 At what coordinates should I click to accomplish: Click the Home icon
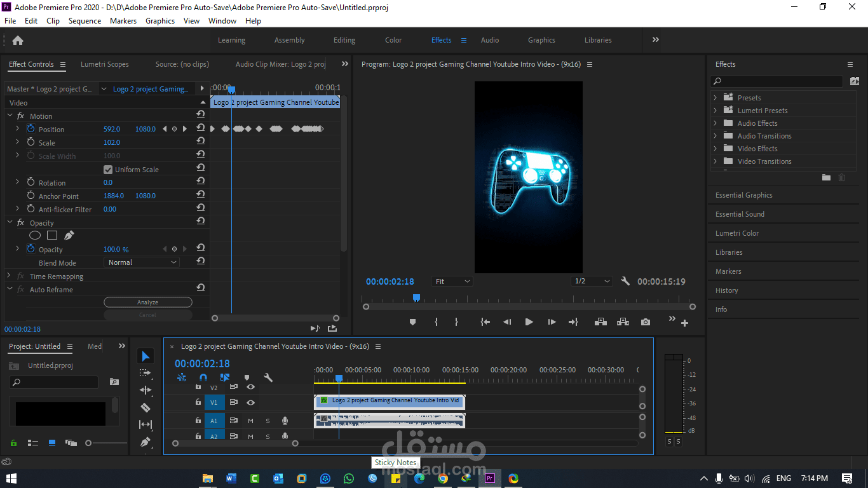pyautogui.click(x=18, y=40)
